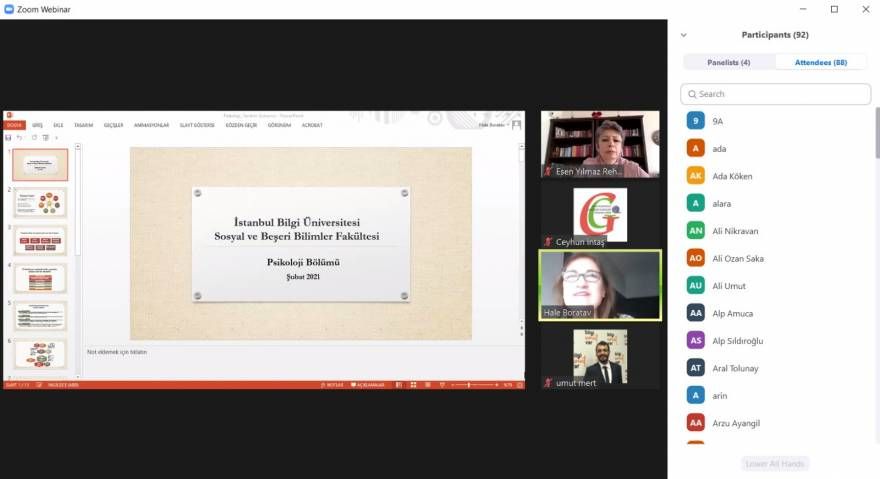Image resolution: width=880 pixels, height=479 pixels.
Task: Click the spell check icon in status bar
Action: tap(39, 385)
